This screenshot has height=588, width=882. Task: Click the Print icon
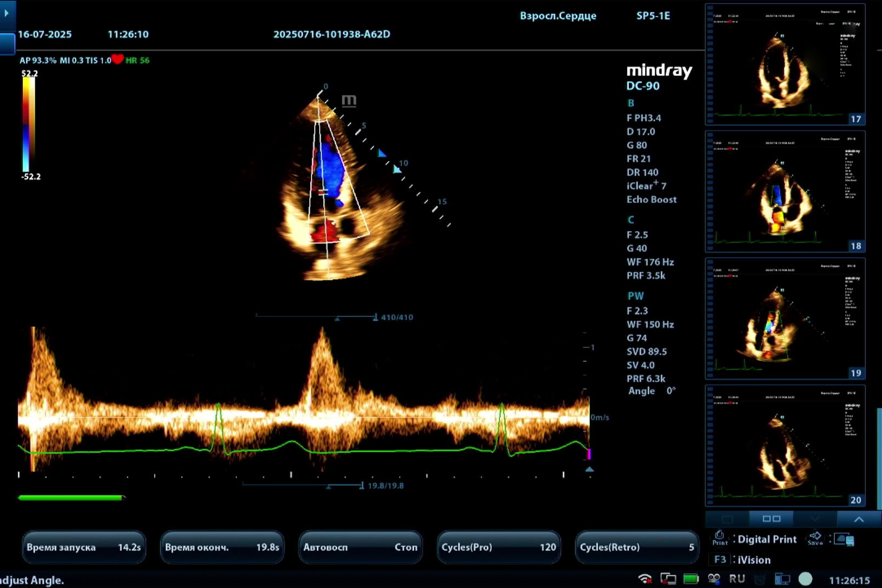[x=719, y=537]
